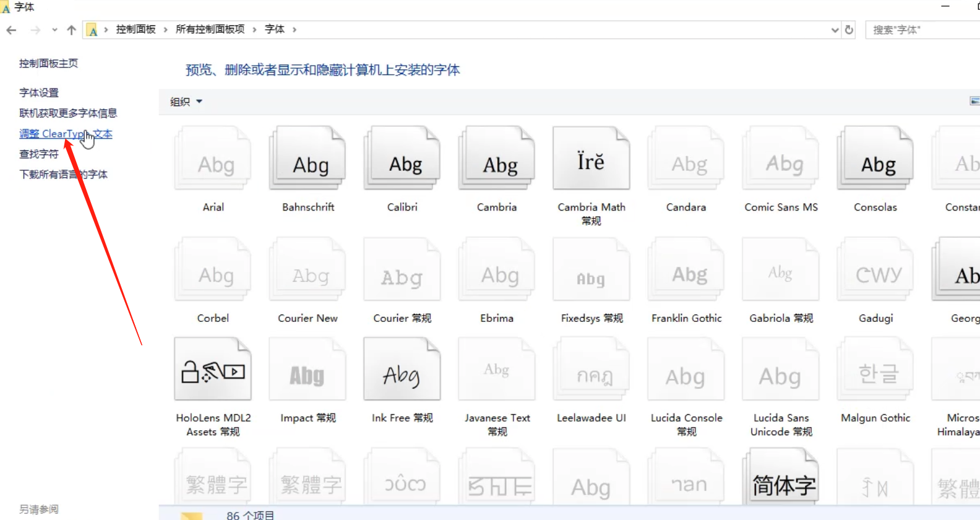
Task: Select the Cambria Math font icon
Action: [x=591, y=158]
